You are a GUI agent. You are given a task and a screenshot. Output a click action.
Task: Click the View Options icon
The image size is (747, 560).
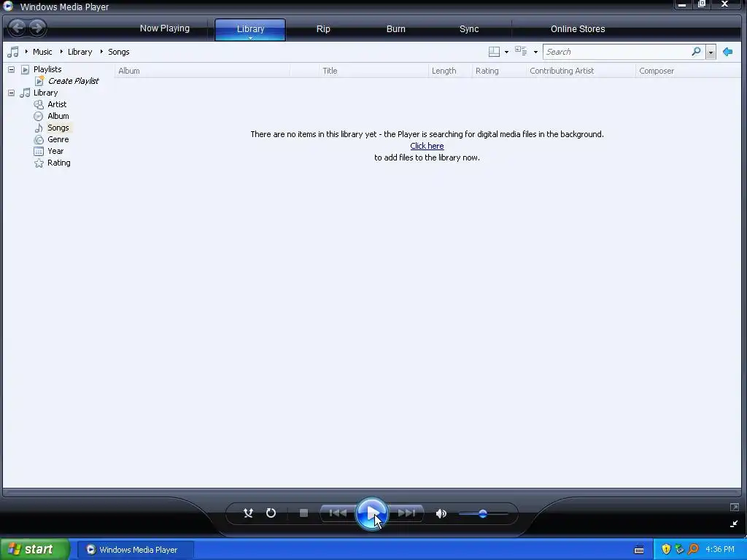[x=521, y=51]
